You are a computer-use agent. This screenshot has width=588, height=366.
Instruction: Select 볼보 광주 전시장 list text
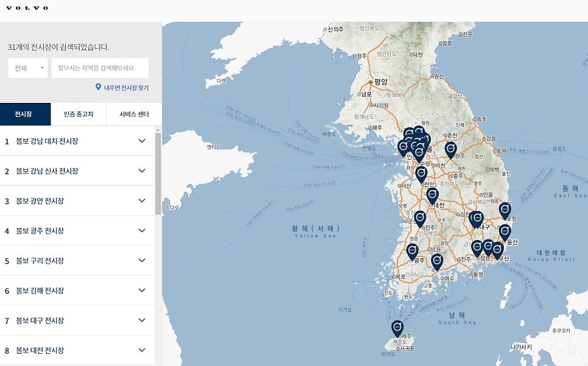pyautogui.click(x=40, y=231)
